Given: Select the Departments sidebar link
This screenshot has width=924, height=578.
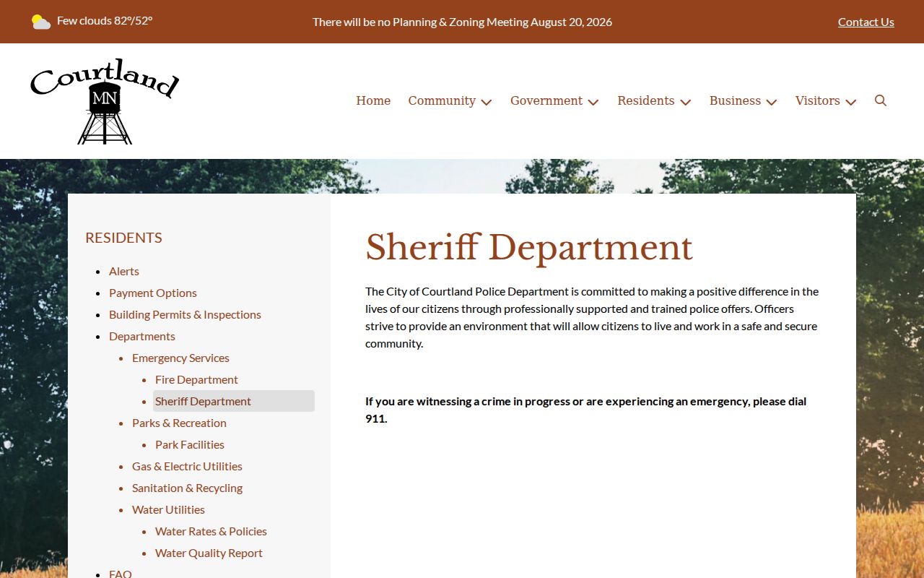Looking at the screenshot, I should pyautogui.click(x=142, y=336).
